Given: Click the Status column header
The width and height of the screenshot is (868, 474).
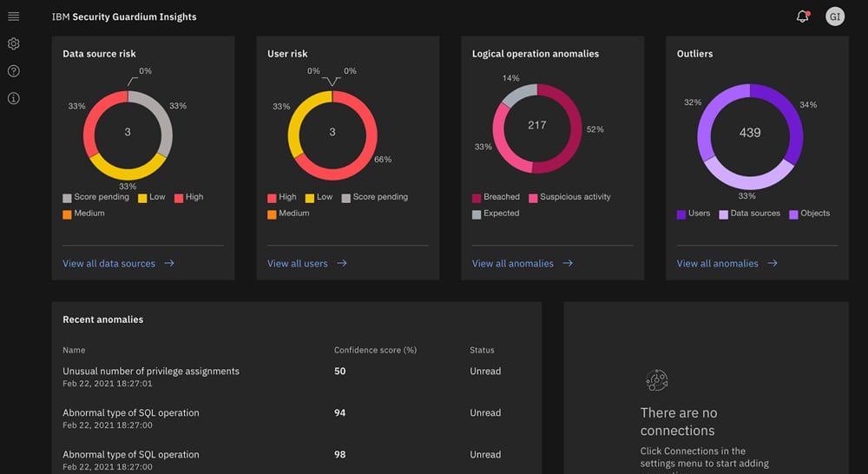Looking at the screenshot, I should (x=482, y=350).
